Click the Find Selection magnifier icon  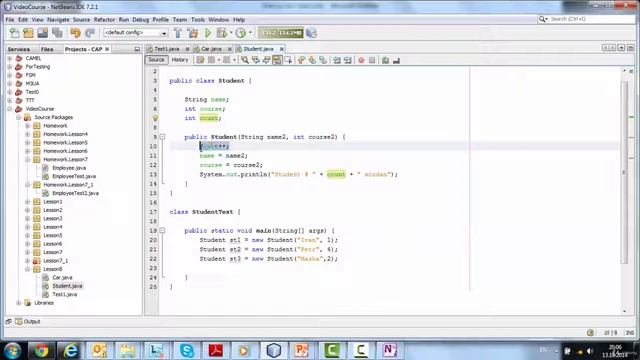coord(245,60)
